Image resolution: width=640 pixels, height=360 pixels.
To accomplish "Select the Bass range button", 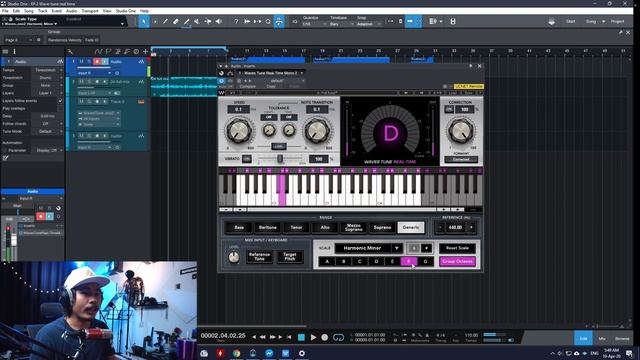I will click(x=239, y=227).
